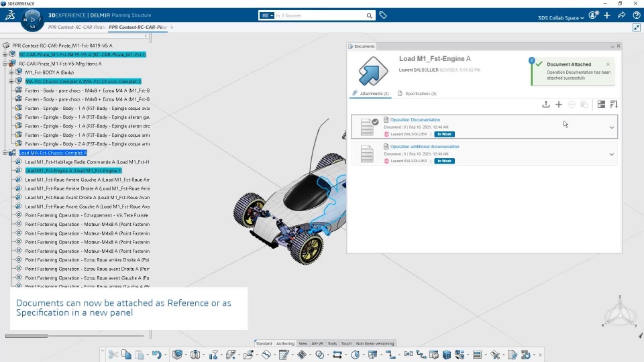Select the Touch toolbar tab
Image resolution: width=644 pixels, height=362 pixels.
point(346,343)
